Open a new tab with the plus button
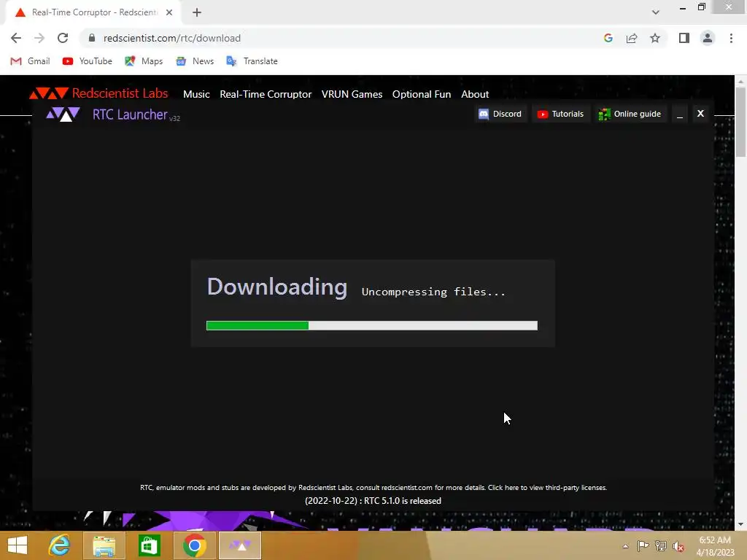Image resolution: width=747 pixels, height=560 pixels. 197,12
